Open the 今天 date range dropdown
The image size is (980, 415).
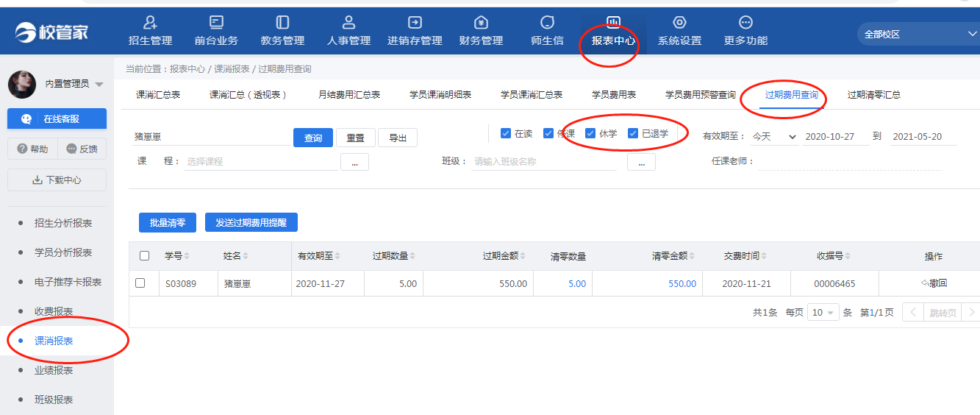coord(774,137)
